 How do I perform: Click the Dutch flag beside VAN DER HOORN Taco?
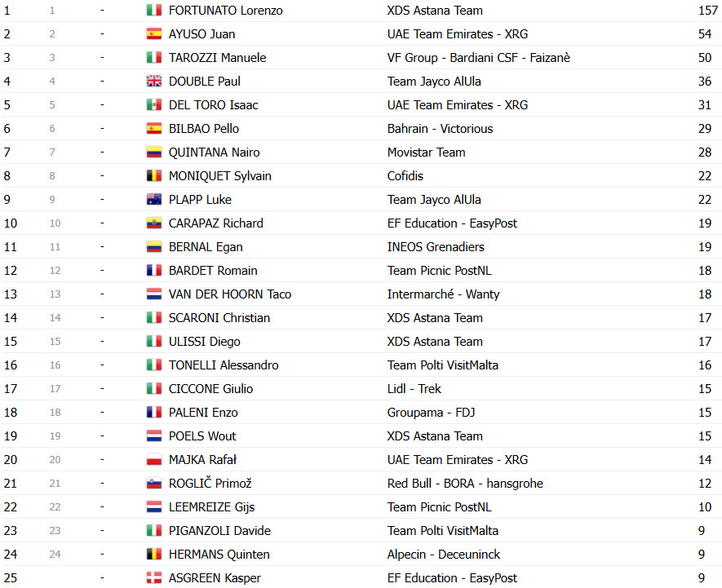154,294
